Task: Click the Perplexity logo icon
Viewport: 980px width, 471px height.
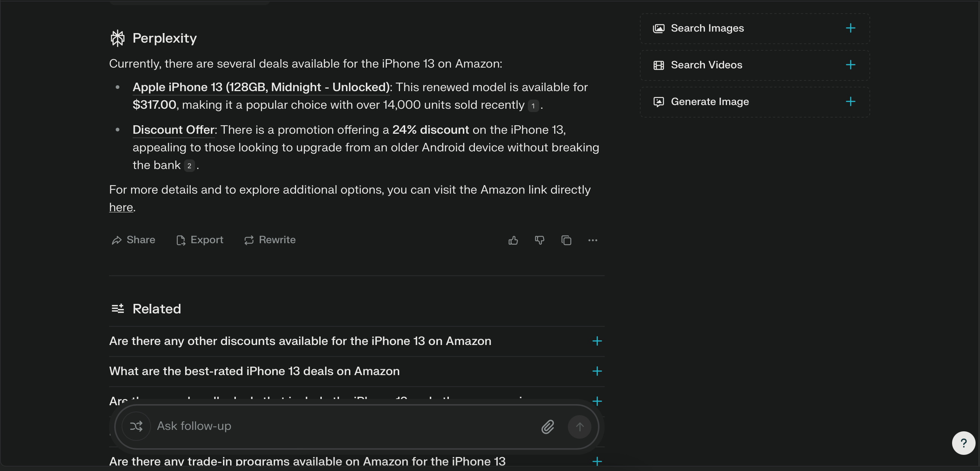Action: pos(118,39)
